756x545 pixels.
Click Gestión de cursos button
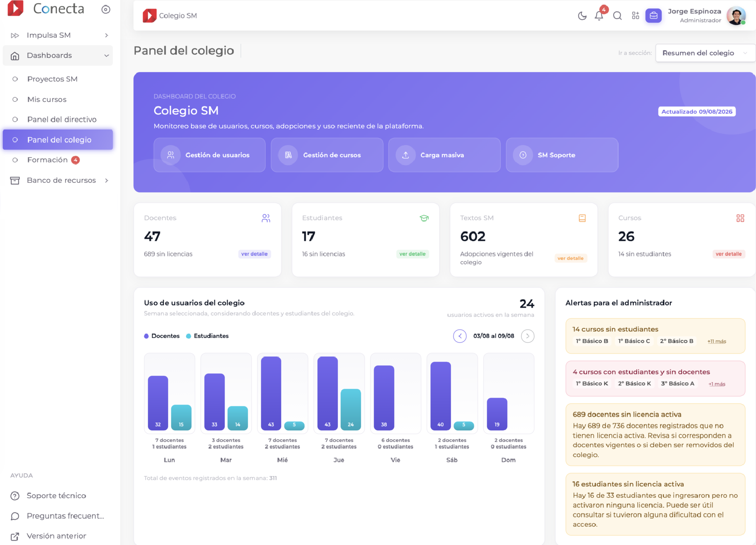[x=327, y=155]
